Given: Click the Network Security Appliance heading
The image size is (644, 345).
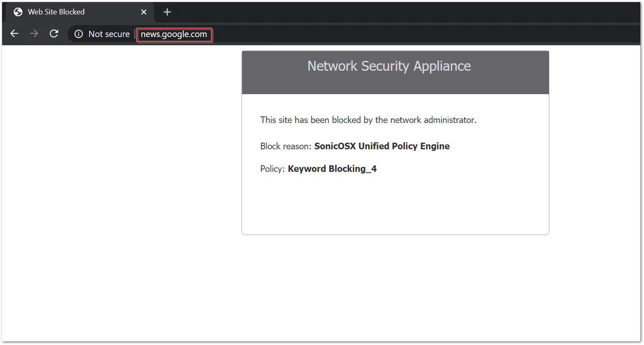Looking at the screenshot, I should point(389,66).
